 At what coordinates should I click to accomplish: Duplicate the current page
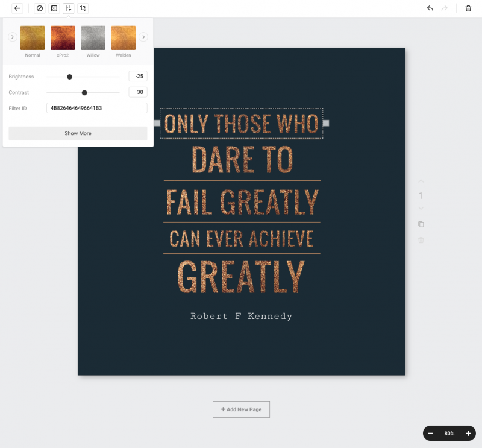pyautogui.click(x=421, y=224)
